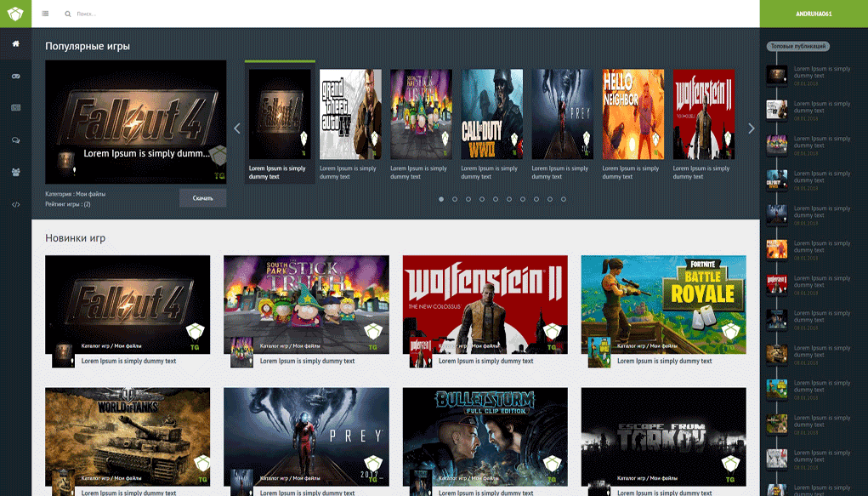Open first top publication with Fallout thumbnail

pos(777,76)
